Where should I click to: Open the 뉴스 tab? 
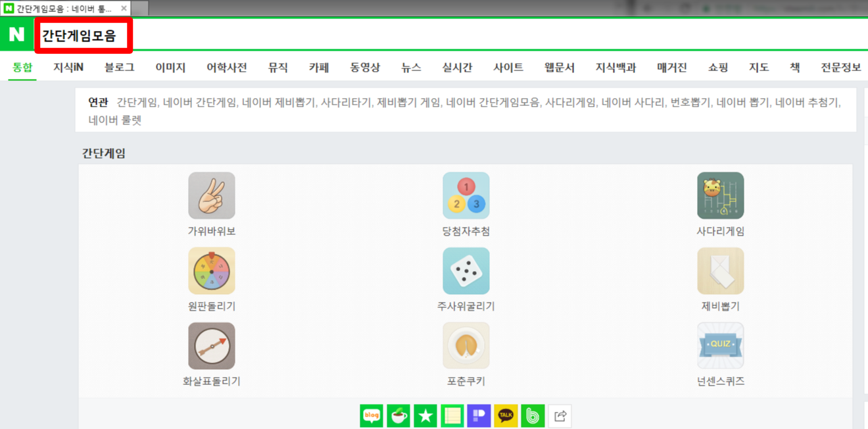click(x=411, y=67)
